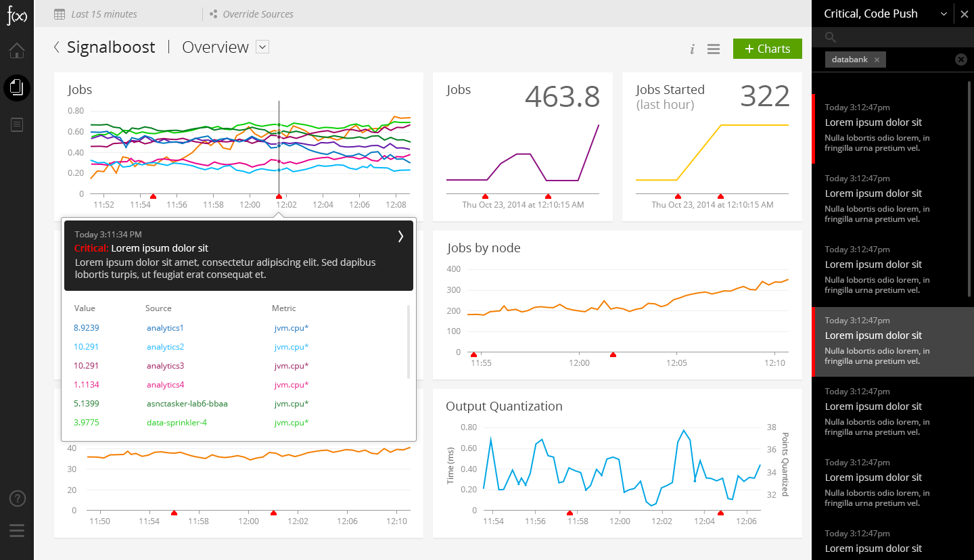This screenshot has width=974, height=560.
Task: Click the event marker near 11:54 on Jobs chart
Action: [x=153, y=195]
